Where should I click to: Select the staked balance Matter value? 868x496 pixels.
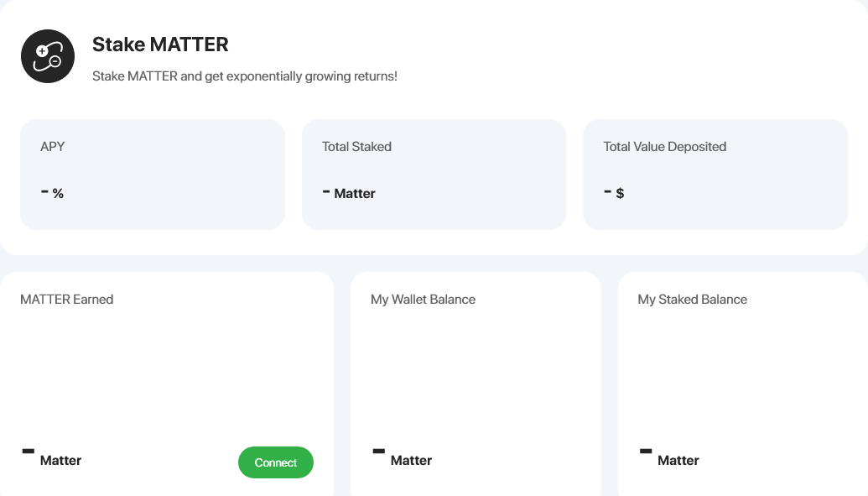669,457
